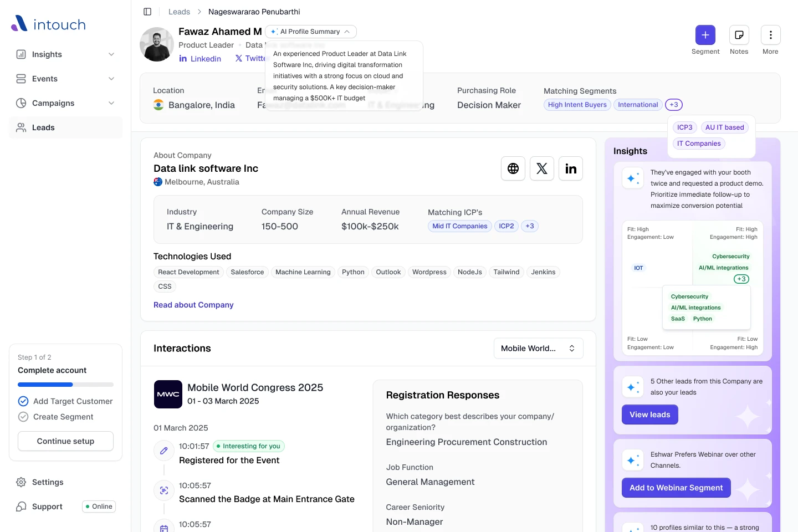Click the Continue setup button
The image size is (798, 532).
point(65,441)
